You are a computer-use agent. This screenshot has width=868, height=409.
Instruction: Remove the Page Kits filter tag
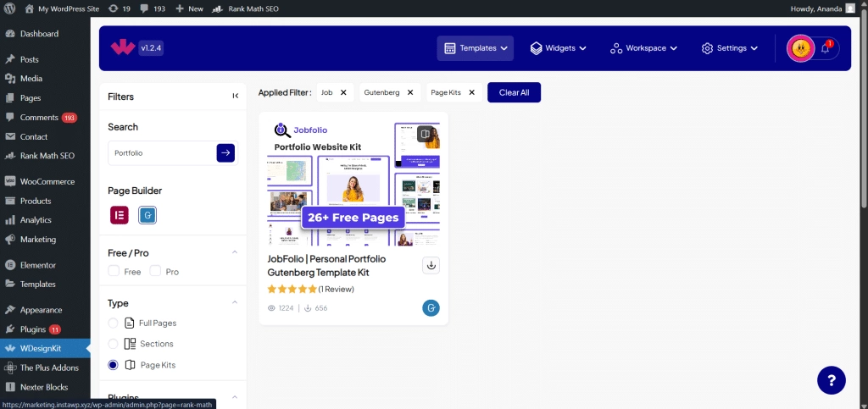[471, 92]
